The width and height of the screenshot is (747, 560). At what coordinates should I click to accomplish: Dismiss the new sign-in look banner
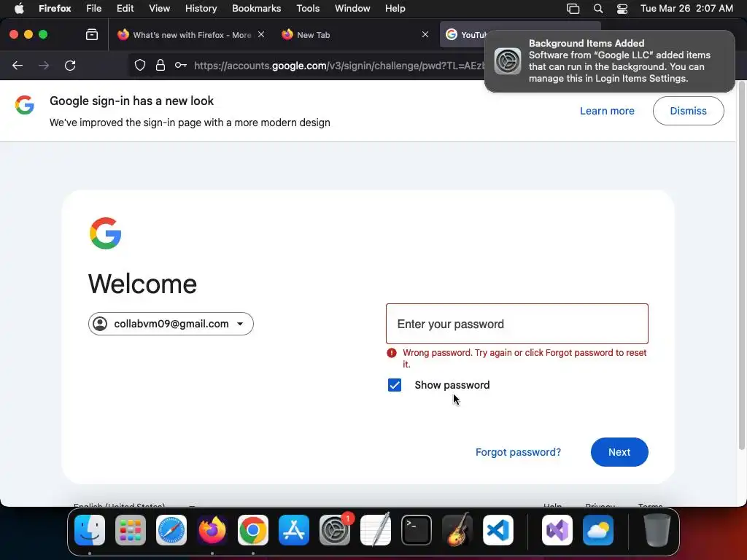coord(688,111)
